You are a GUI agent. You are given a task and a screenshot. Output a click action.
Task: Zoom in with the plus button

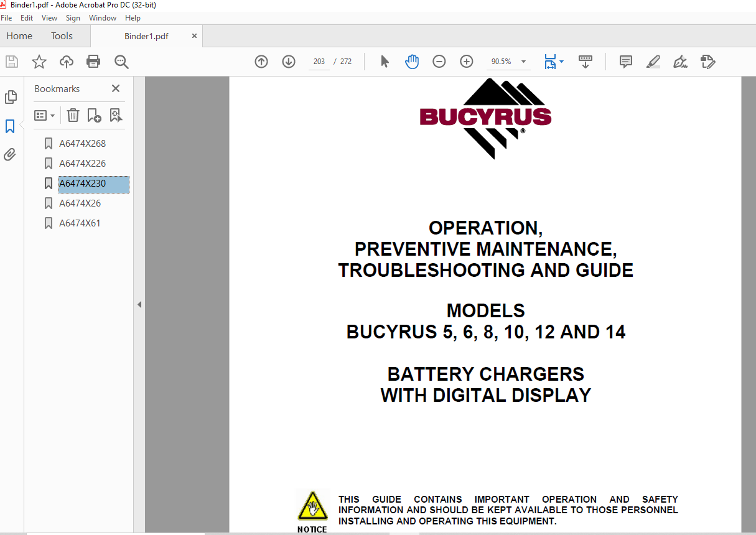click(x=467, y=62)
